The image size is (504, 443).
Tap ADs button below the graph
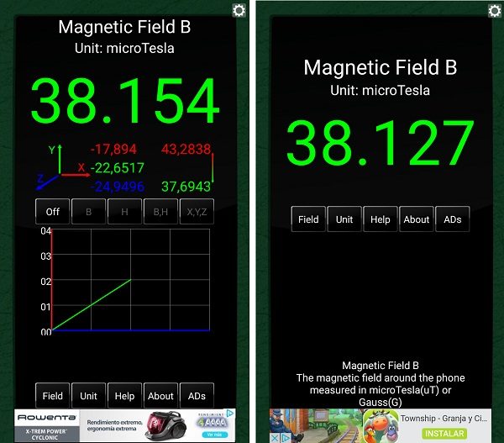pyautogui.click(x=197, y=396)
